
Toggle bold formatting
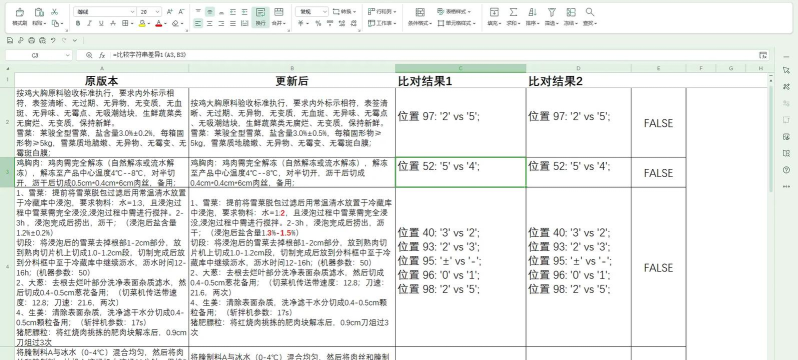pos(78,23)
